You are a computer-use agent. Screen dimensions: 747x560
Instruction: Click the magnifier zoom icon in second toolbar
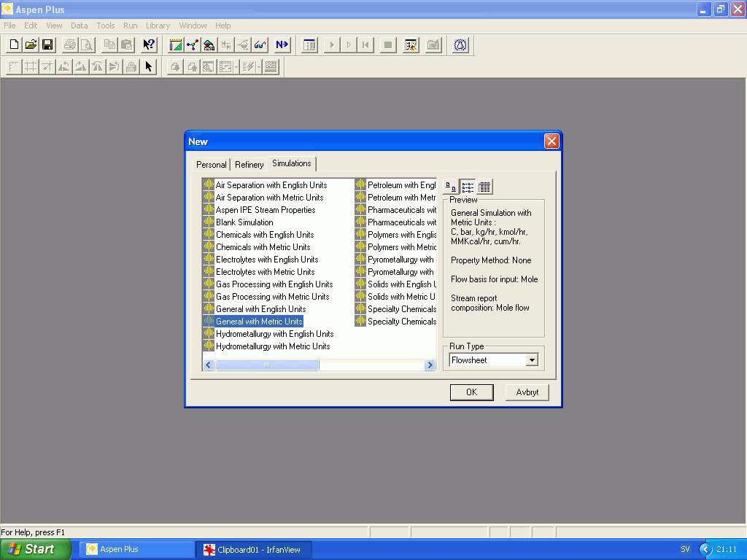pyautogui.click(x=208, y=66)
